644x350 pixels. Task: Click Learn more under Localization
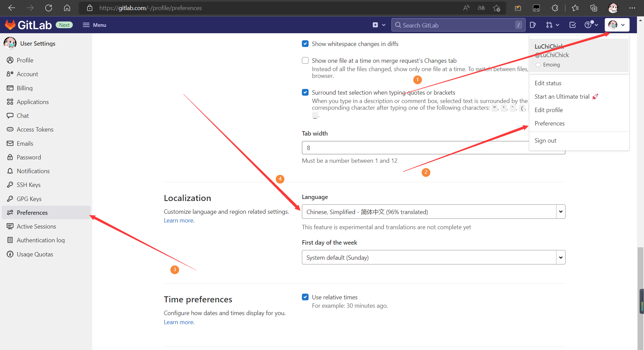(x=178, y=220)
